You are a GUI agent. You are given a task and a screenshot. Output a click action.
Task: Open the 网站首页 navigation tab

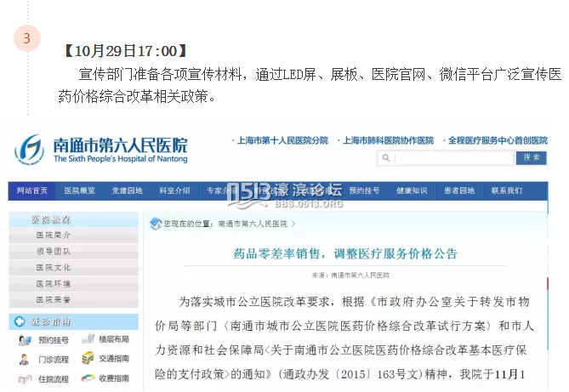coord(32,190)
